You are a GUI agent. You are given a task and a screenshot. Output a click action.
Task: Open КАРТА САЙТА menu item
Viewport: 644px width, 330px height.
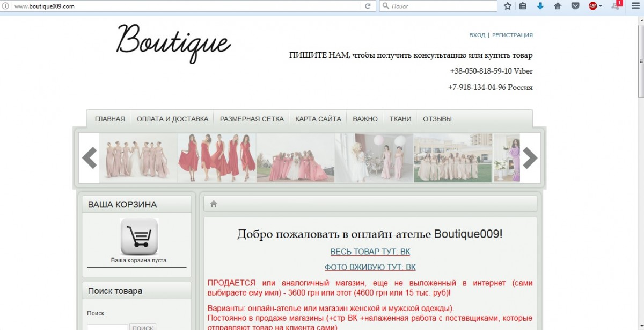pyautogui.click(x=318, y=119)
